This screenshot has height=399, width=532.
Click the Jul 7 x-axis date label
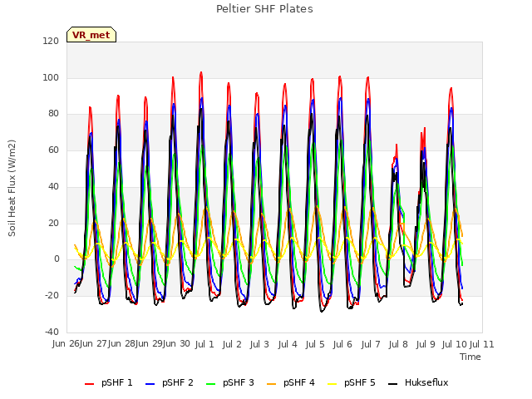pyautogui.click(x=371, y=344)
